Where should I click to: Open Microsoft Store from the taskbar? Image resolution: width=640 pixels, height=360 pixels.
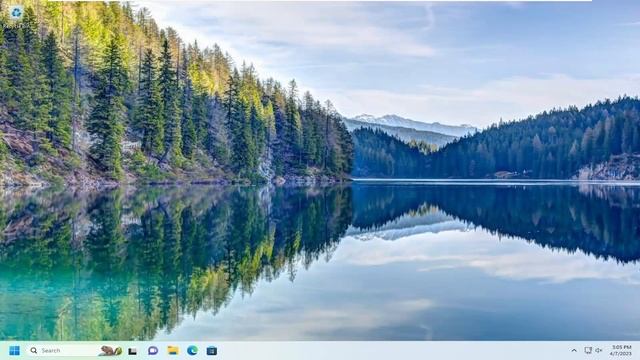(x=211, y=351)
